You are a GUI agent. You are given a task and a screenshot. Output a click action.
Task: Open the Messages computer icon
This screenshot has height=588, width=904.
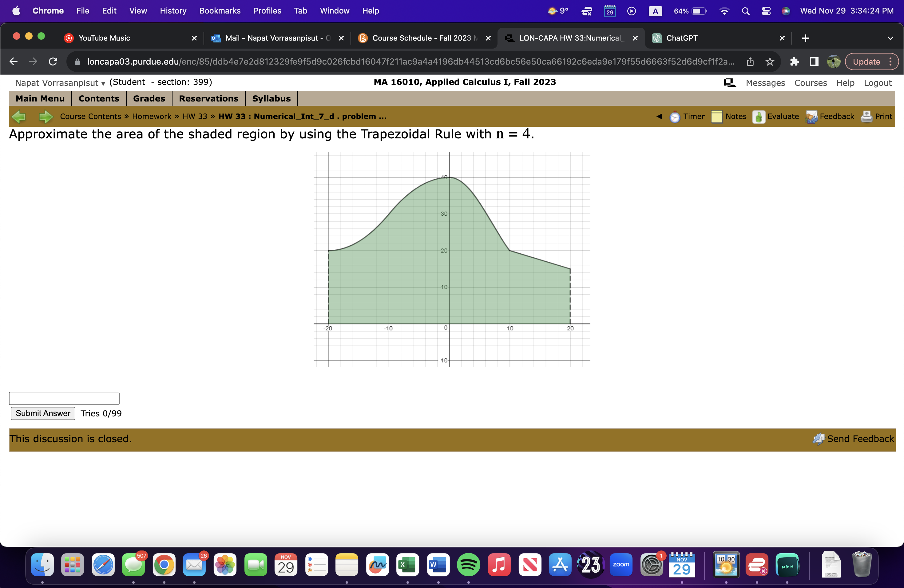729,82
